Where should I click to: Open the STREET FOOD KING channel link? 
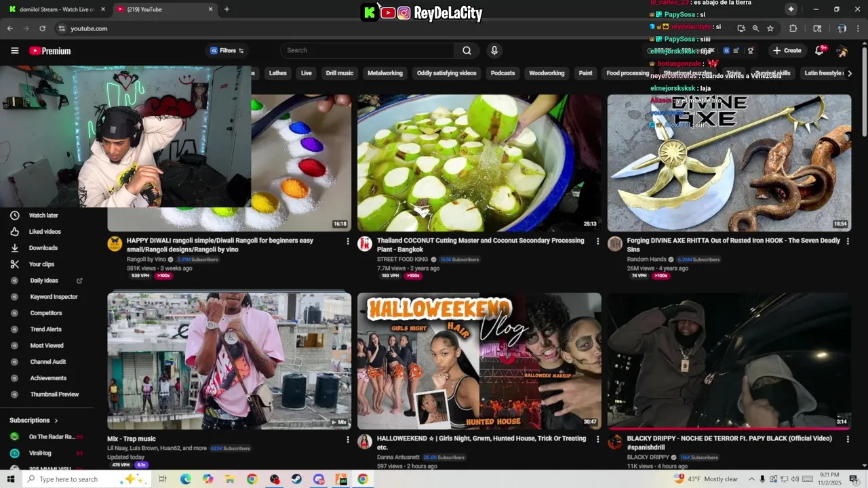click(x=403, y=259)
